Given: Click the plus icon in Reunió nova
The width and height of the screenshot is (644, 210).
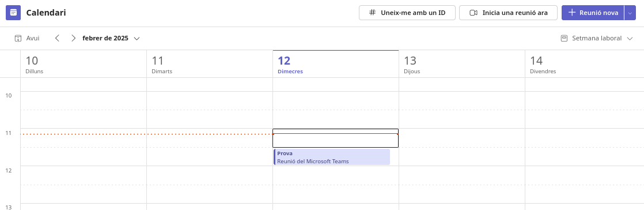Looking at the screenshot, I should (x=572, y=12).
